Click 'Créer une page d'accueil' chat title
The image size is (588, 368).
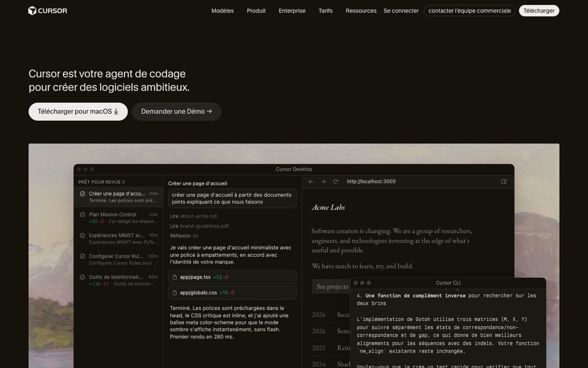tap(197, 184)
